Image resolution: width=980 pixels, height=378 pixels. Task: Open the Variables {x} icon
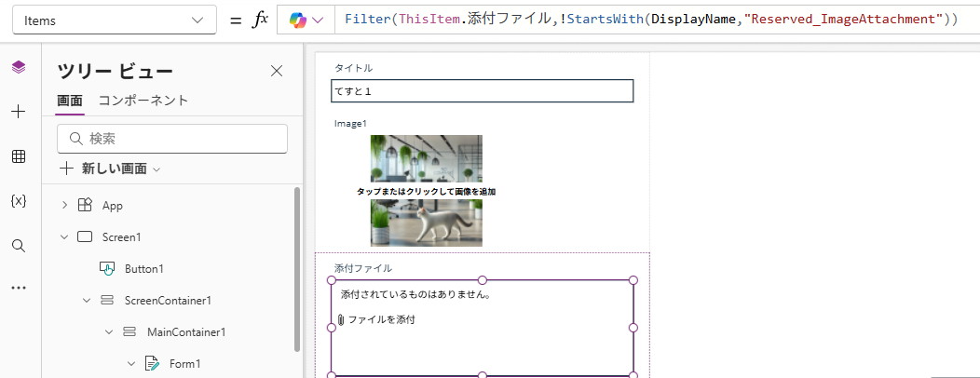(19, 201)
